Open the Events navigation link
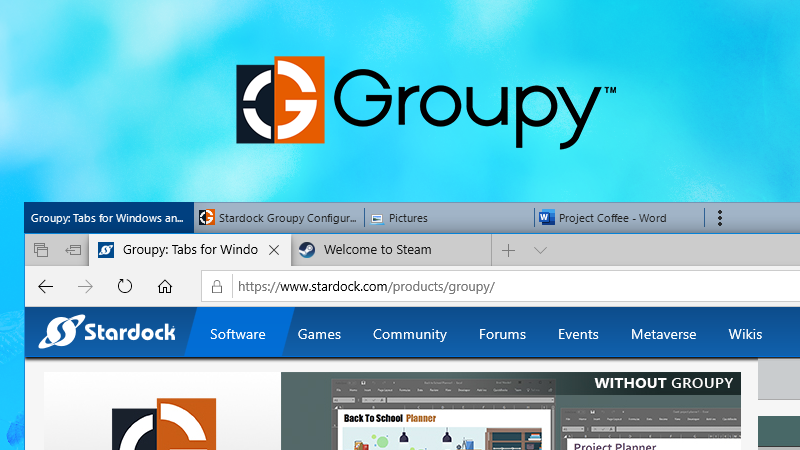This screenshot has width=800, height=450. click(578, 334)
